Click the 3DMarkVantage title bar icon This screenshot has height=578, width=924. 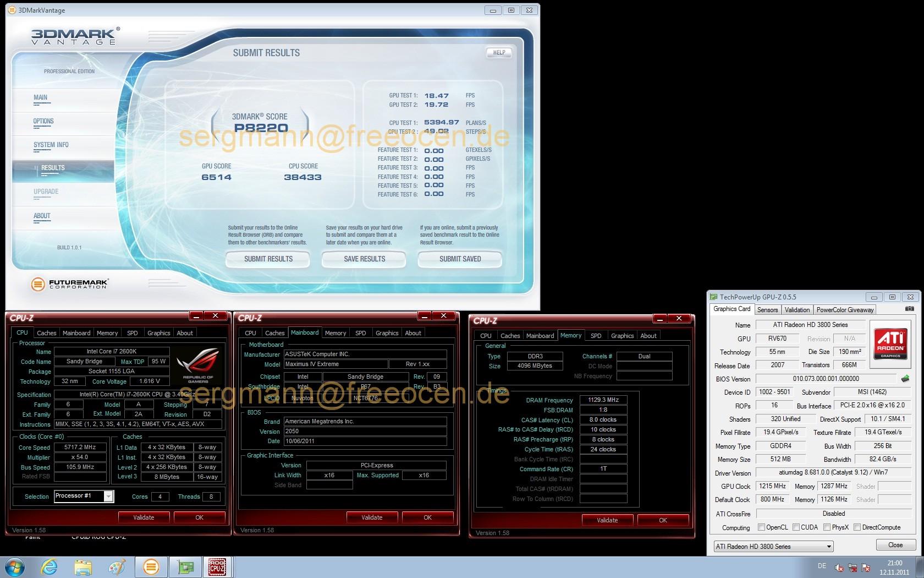tap(13, 10)
